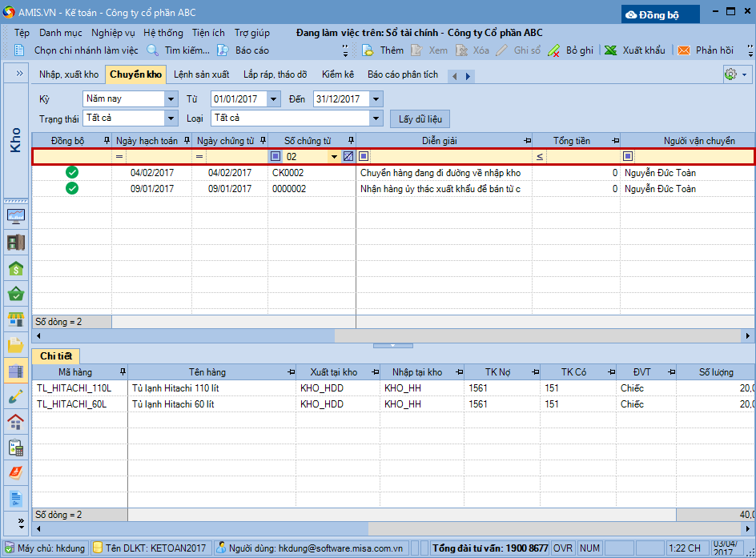Toggle pin on Số chứng từ column

coord(350,141)
